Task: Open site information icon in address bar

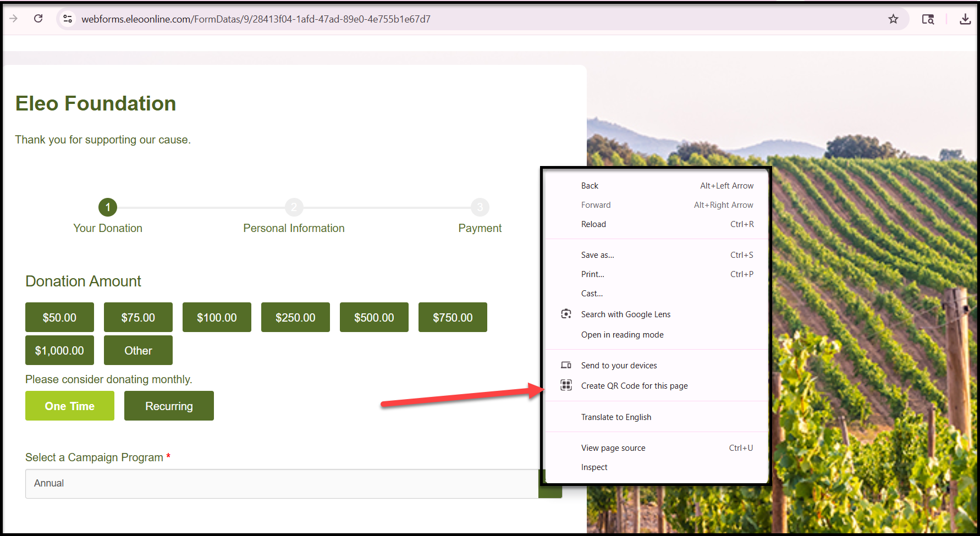Action: click(x=68, y=19)
